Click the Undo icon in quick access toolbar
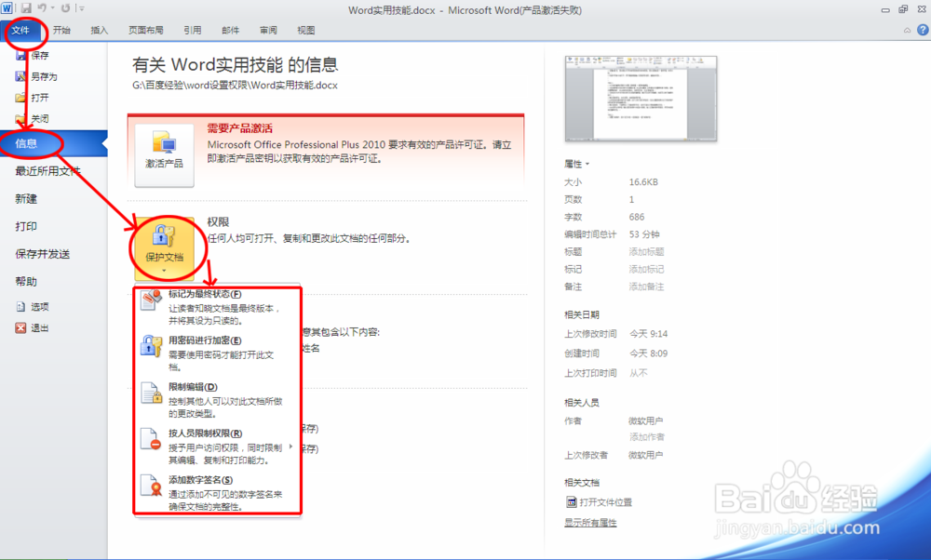The image size is (931, 560). click(x=42, y=8)
